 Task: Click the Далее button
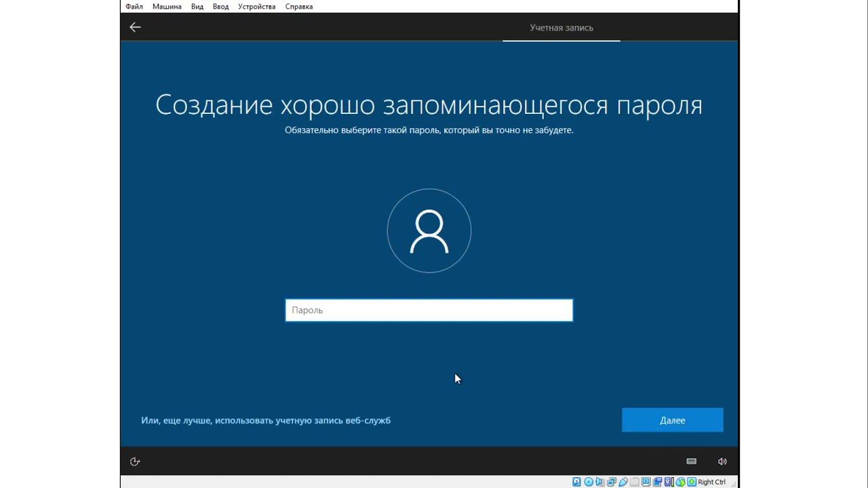click(673, 420)
